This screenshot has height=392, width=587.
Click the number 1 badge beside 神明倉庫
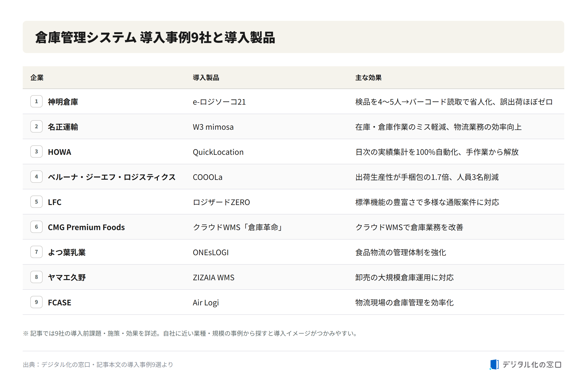pyautogui.click(x=36, y=102)
